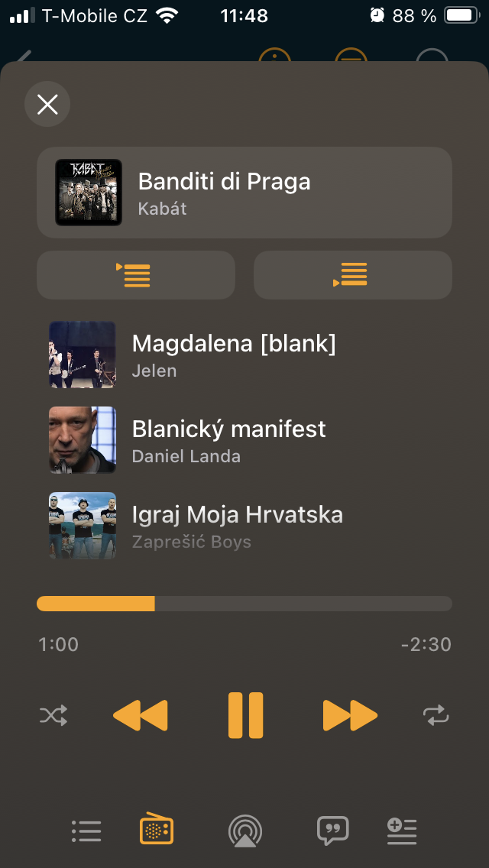Image resolution: width=489 pixels, height=868 pixels.
Task: Pause the current song
Action: click(245, 716)
